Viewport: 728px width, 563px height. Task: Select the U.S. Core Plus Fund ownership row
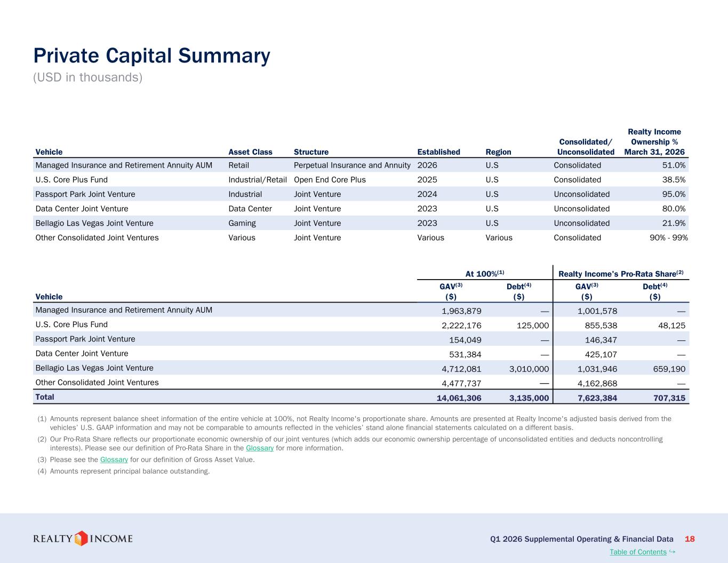[362, 180]
